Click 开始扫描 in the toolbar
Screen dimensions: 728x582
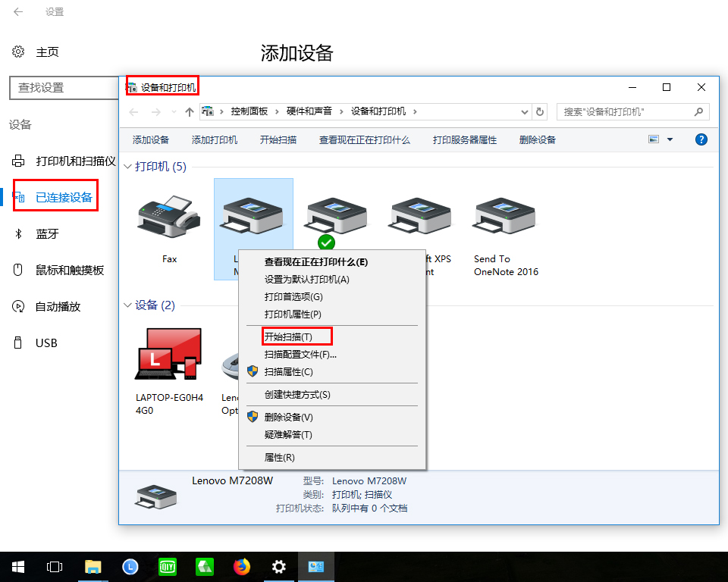278,139
